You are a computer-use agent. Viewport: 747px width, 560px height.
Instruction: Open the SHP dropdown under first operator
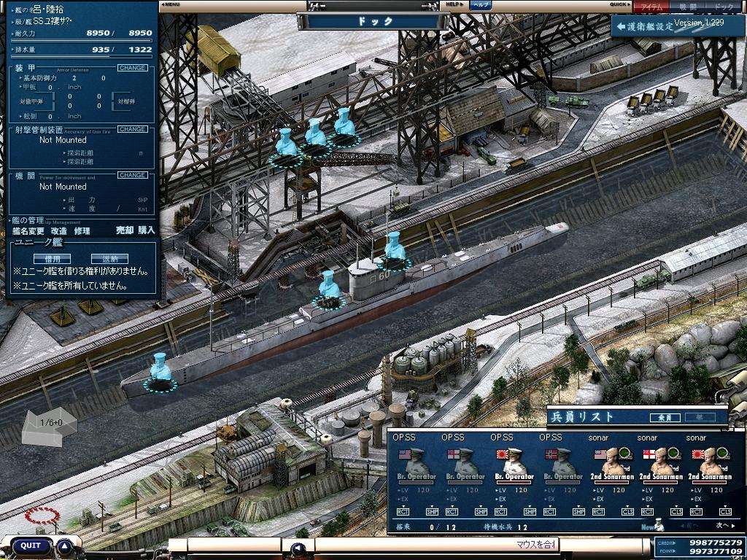click(x=432, y=512)
